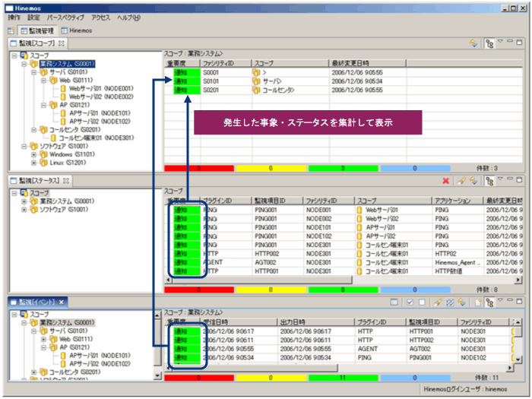Switch to the 監視管理 perspective tab
The width and height of the screenshot is (532, 399).
[37, 30]
